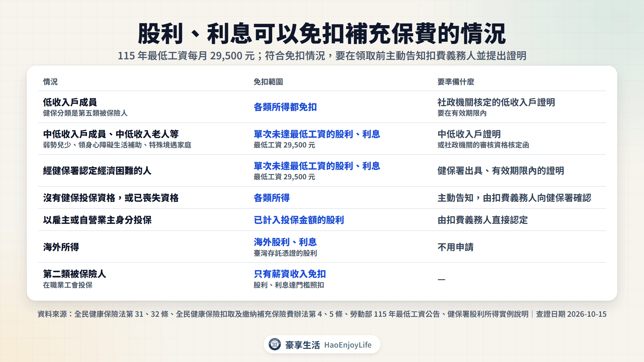Click the 免扣範圍 column header
This screenshot has height=362, width=644.
pyautogui.click(x=268, y=82)
